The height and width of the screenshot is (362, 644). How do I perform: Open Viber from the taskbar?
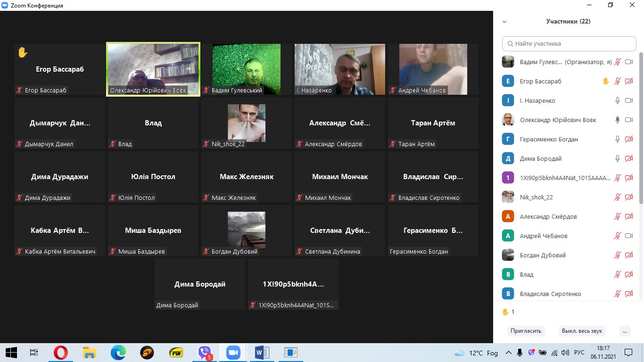(x=205, y=353)
